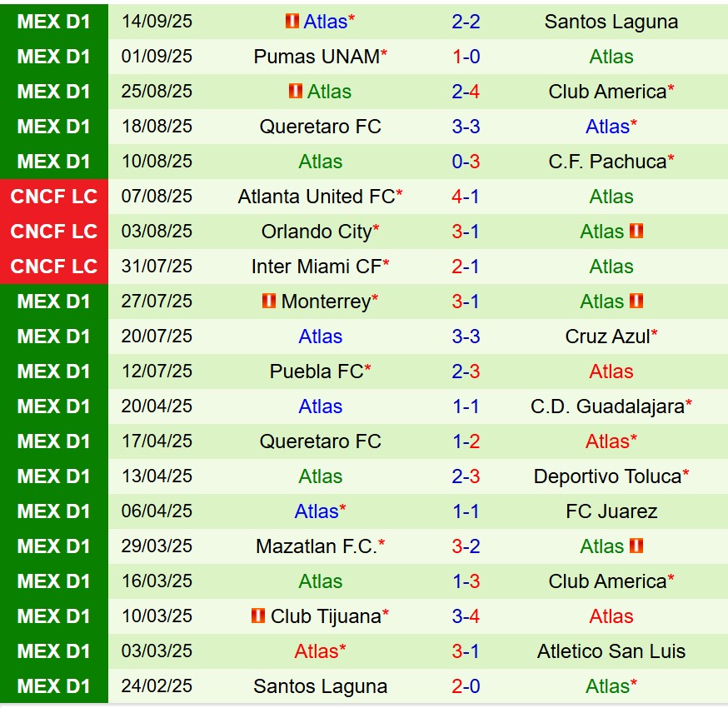Image resolution: width=728 pixels, height=708 pixels.
Task: Open Santos Laguna team from 14/09/25 match
Action: point(611,22)
